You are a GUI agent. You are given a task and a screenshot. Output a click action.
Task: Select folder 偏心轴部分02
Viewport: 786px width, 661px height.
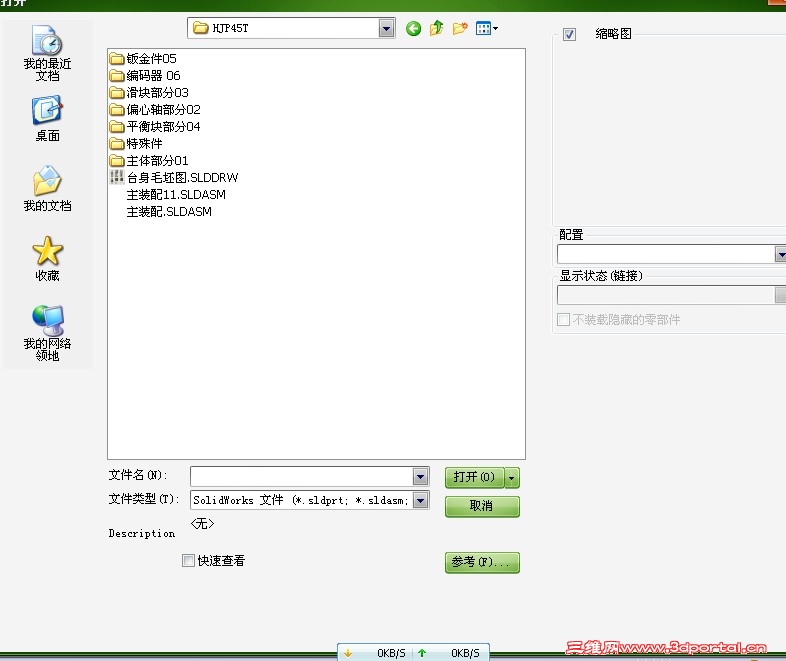(155, 110)
